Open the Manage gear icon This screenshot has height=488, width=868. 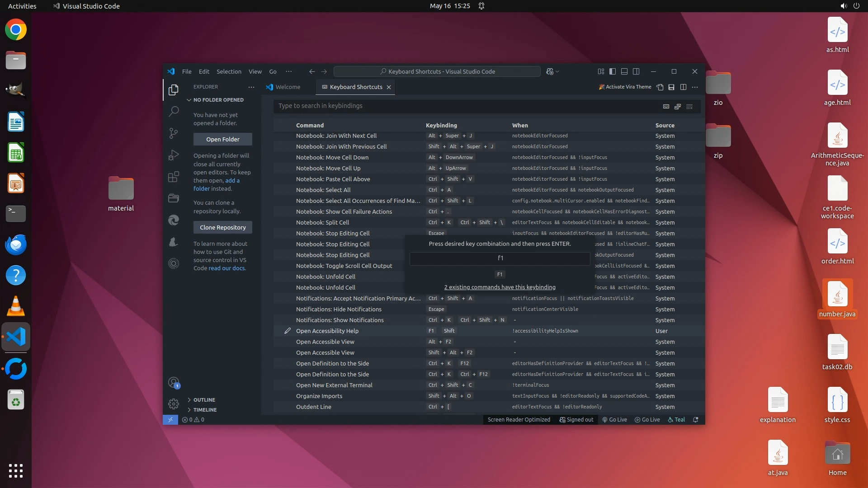coord(174,404)
